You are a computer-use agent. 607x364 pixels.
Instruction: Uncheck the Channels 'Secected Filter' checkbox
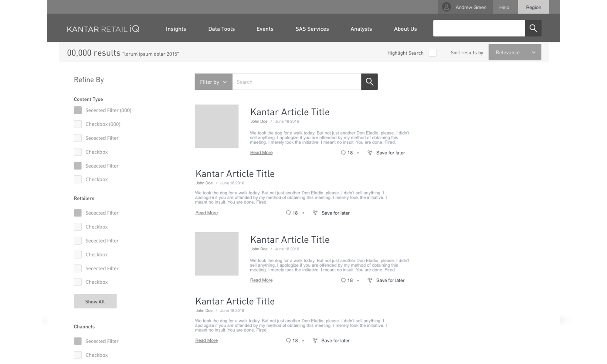click(78, 341)
